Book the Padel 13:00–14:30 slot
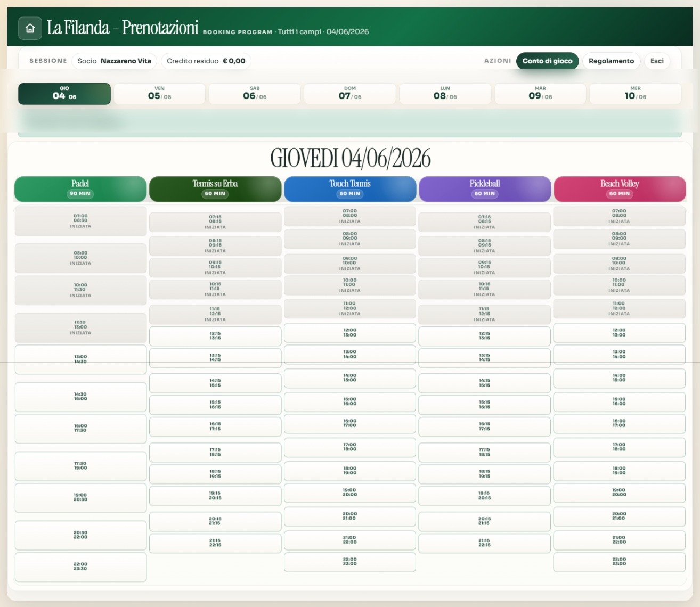 tap(80, 359)
